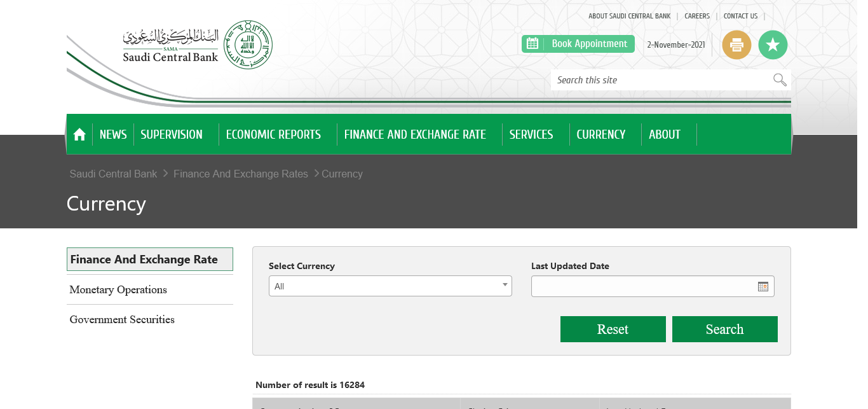Open the calendar date picker icon
The height and width of the screenshot is (409, 868).
click(763, 286)
